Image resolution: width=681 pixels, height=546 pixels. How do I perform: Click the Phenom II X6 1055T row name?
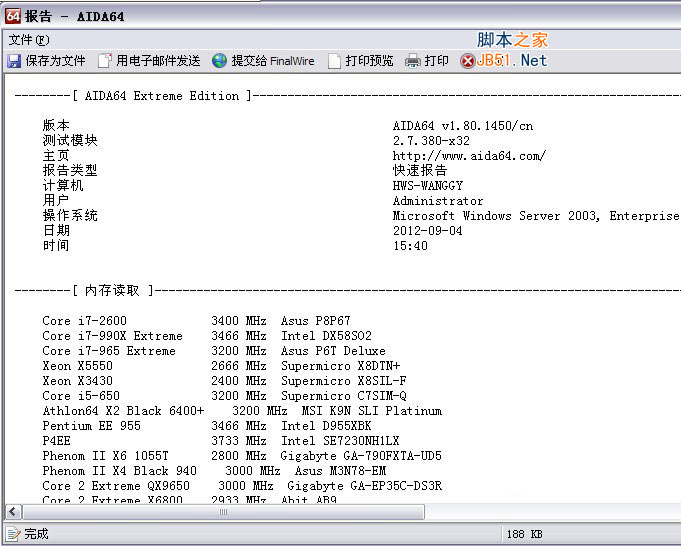(x=106, y=456)
